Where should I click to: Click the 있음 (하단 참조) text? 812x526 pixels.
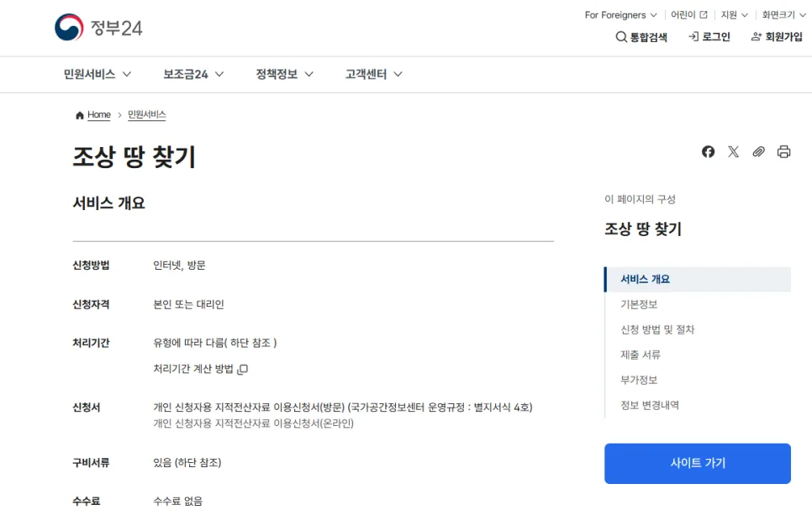[187, 463]
